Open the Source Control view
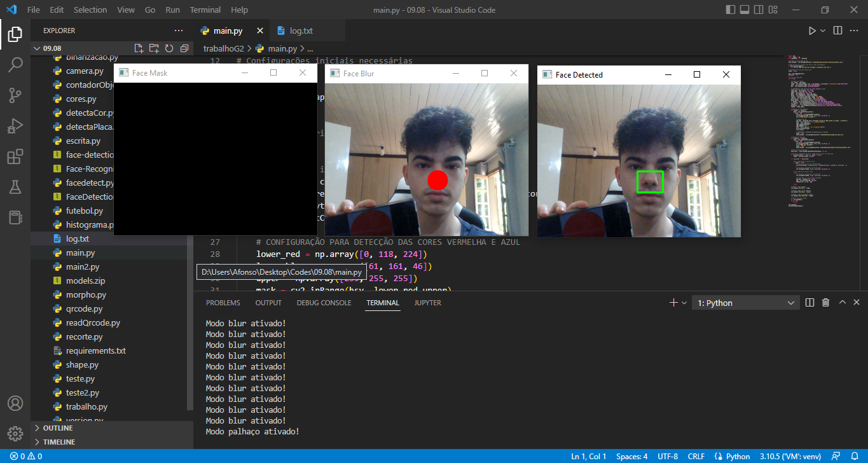Screen dimensions: 868x463 pyautogui.click(x=15, y=95)
